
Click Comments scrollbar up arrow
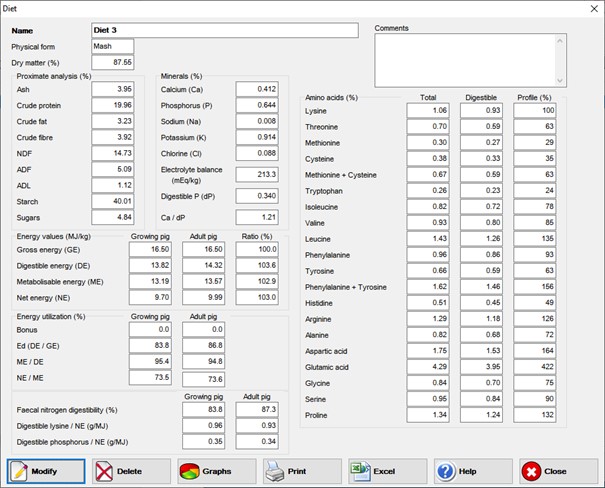click(560, 40)
